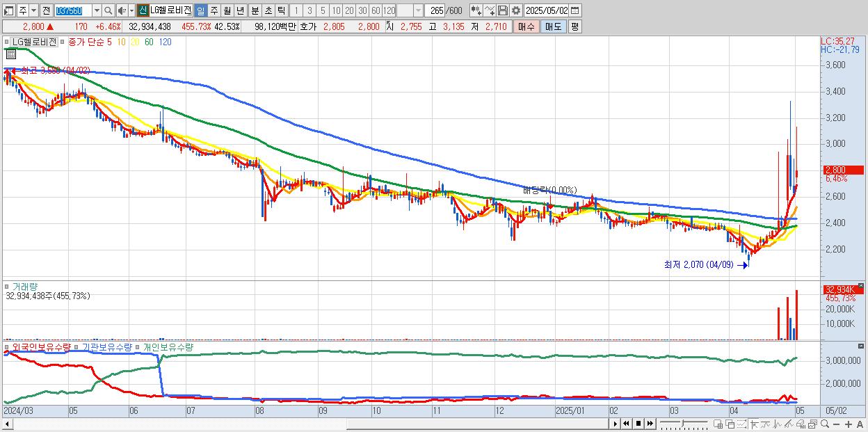Choose interval 60 button
Viewport: 868px width, 432px height.
pos(376,10)
